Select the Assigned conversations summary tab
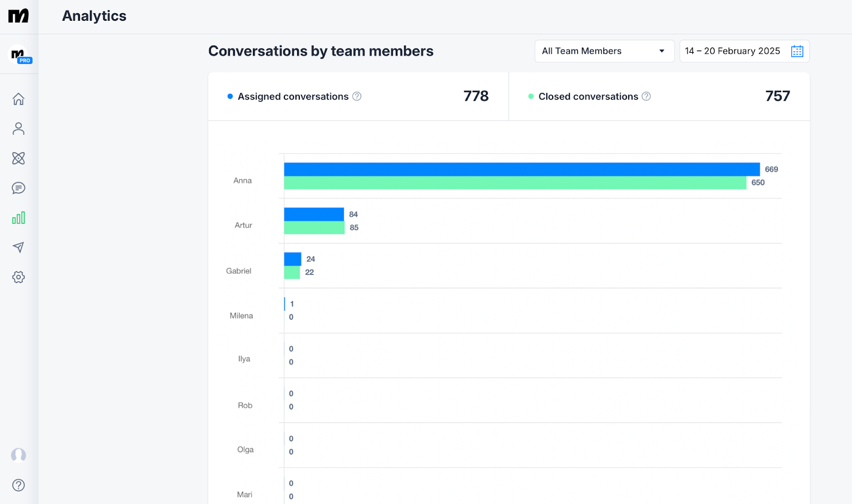The image size is (852, 504). tap(358, 96)
